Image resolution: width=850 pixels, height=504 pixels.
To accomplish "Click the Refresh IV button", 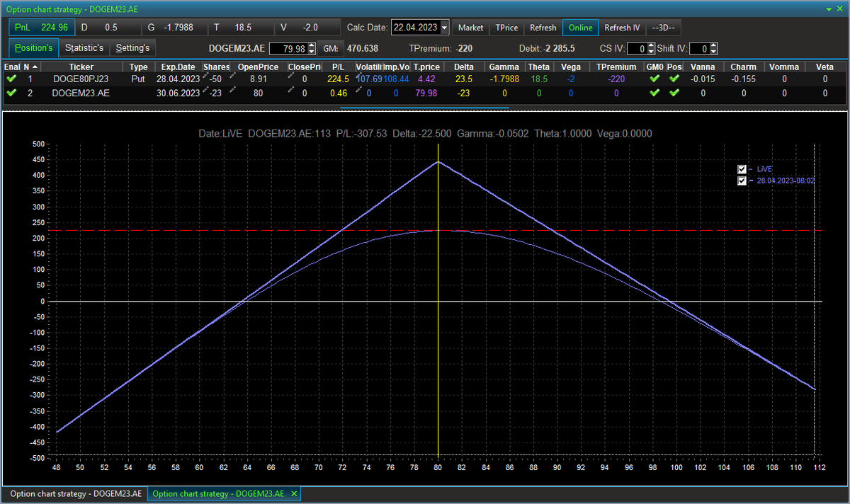I will pyautogui.click(x=622, y=28).
